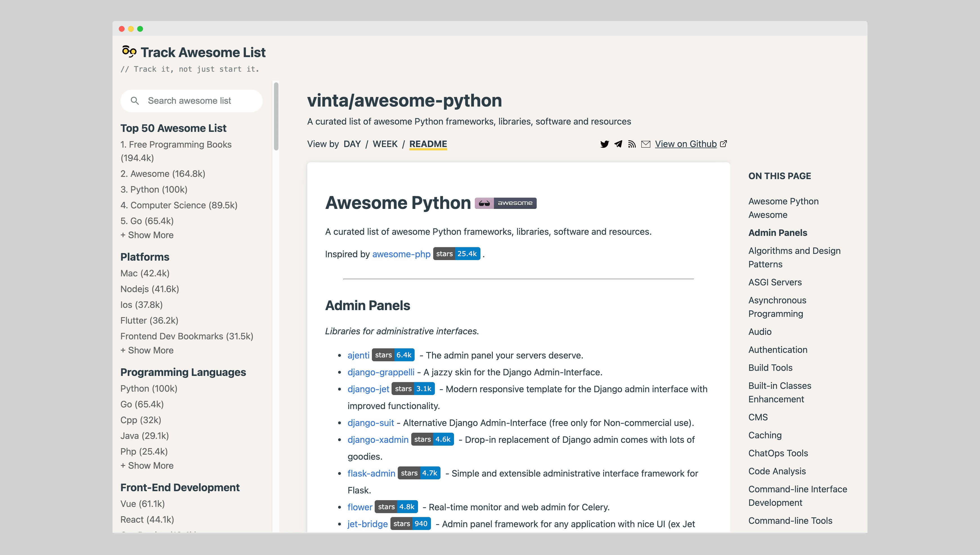Screen dimensions: 980x555
Task: Open the django-suit link
Action: (371, 423)
